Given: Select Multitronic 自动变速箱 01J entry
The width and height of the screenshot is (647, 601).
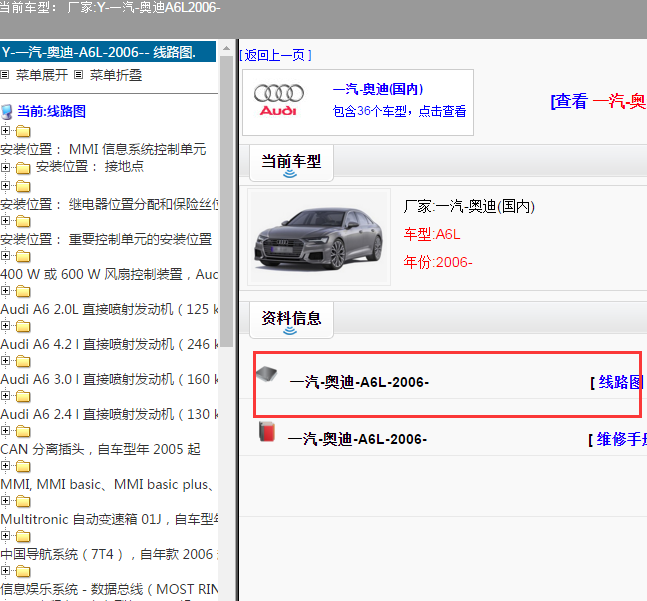Looking at the screenshot, I should 109,519.
